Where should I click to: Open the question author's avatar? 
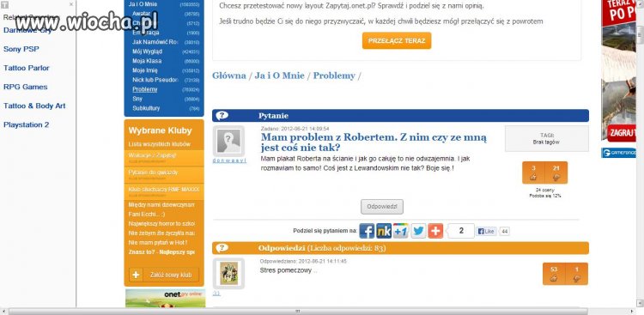coord(228,142)
